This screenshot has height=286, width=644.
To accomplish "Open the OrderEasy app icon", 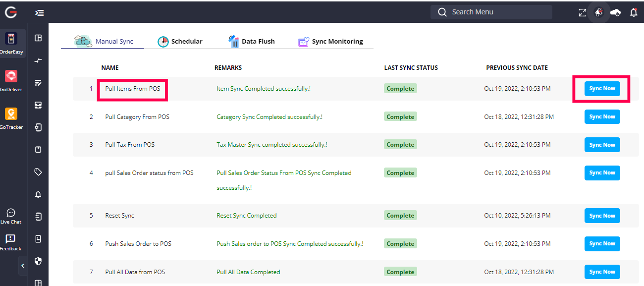I will pos(11,39).
